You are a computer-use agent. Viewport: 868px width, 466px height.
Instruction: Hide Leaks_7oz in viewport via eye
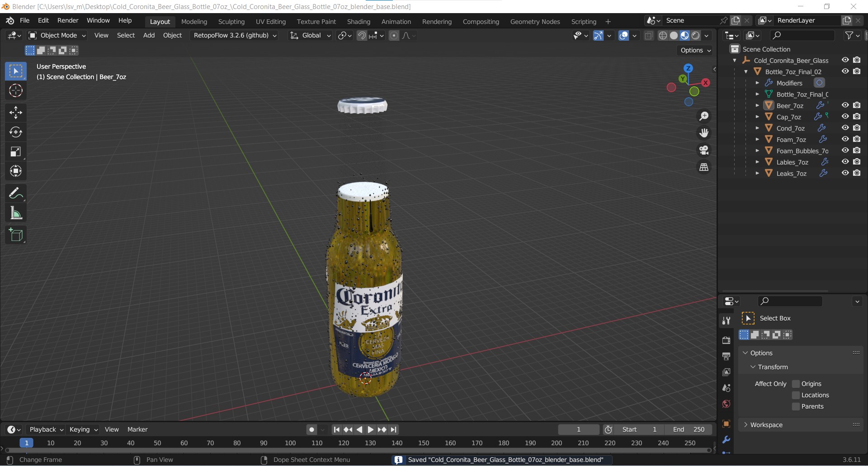[845, 173]
